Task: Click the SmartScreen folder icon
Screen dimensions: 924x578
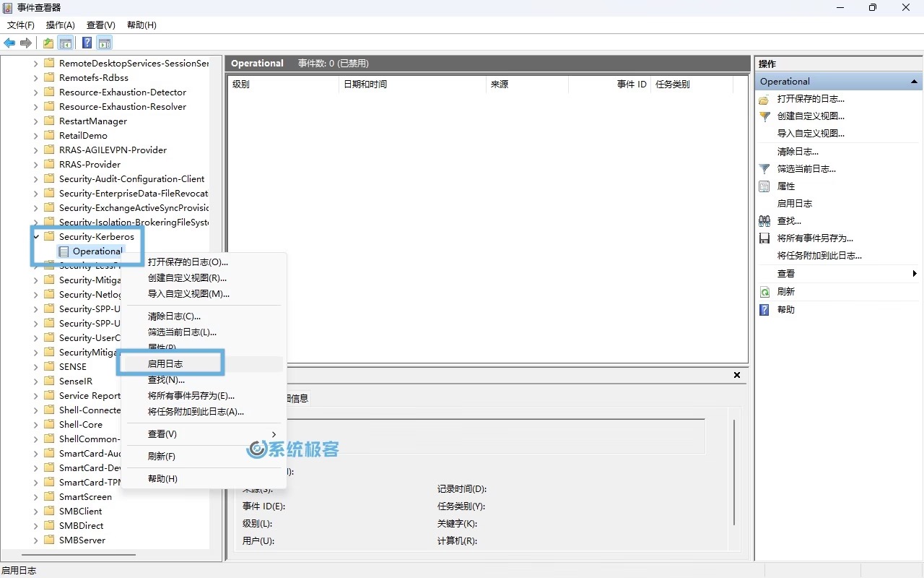Action: point(49,497)
